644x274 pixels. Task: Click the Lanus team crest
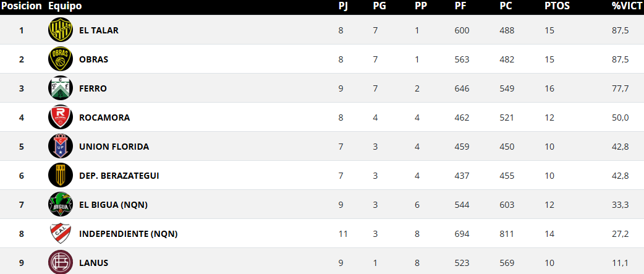(60, 262)
